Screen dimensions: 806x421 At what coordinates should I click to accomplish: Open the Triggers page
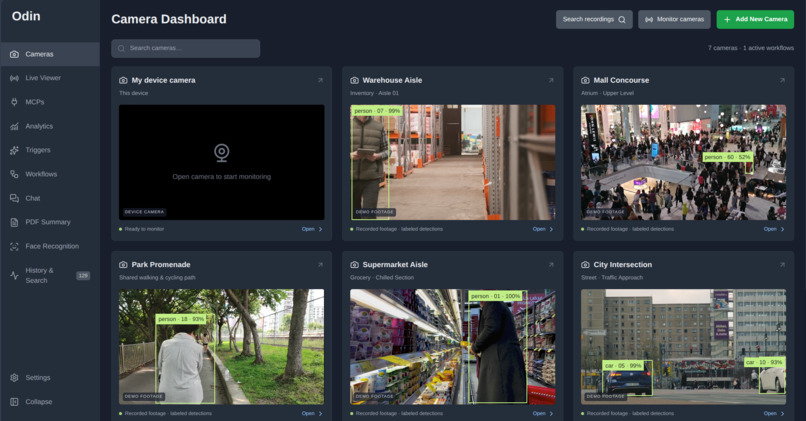tap(50, 150)
